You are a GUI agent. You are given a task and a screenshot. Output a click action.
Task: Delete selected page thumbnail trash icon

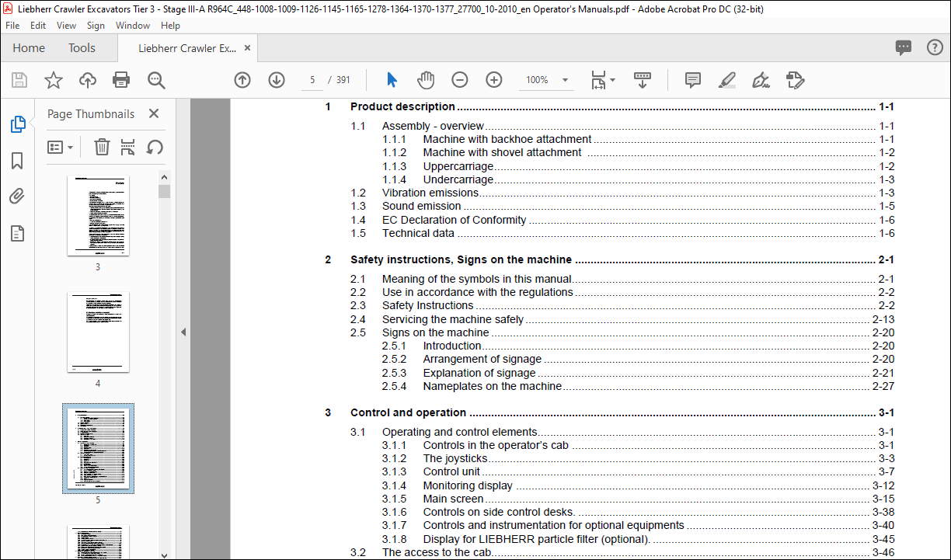pyautogui.click(x=102, y=147)
